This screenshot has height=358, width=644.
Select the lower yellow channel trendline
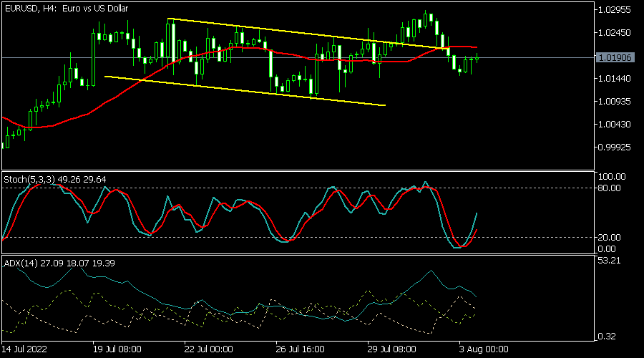point(246,91)
